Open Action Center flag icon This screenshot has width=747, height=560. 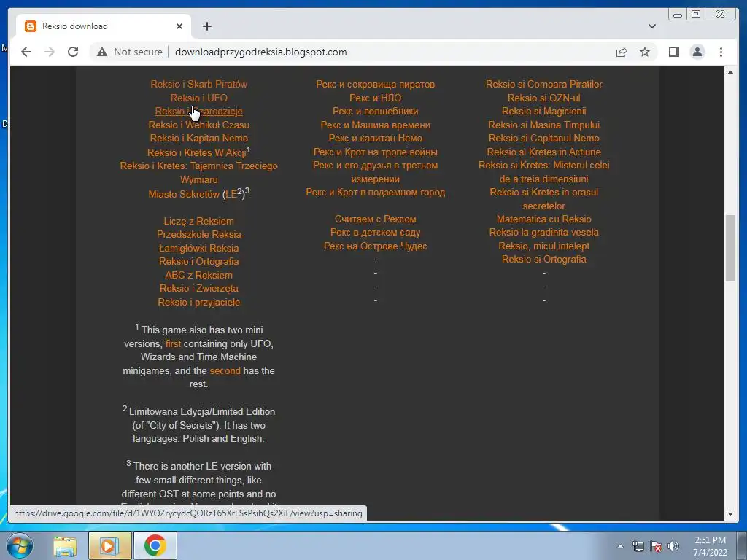[656, 547]
